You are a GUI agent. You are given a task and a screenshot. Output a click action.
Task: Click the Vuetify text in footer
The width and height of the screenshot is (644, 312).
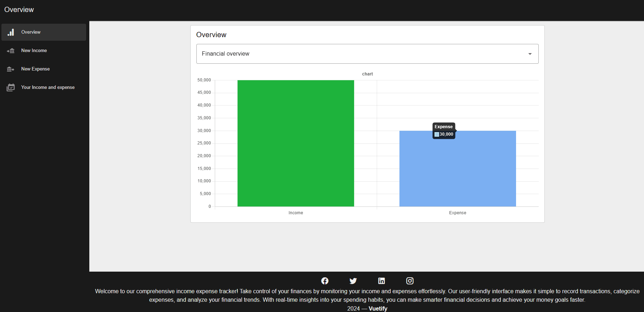378,308
